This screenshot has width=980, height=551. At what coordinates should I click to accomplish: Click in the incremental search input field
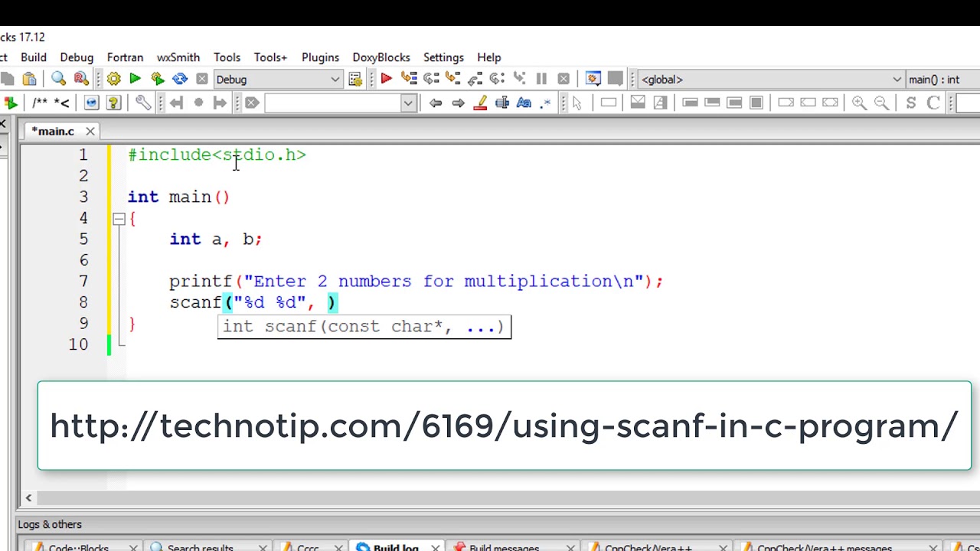[x=332, y=103]
